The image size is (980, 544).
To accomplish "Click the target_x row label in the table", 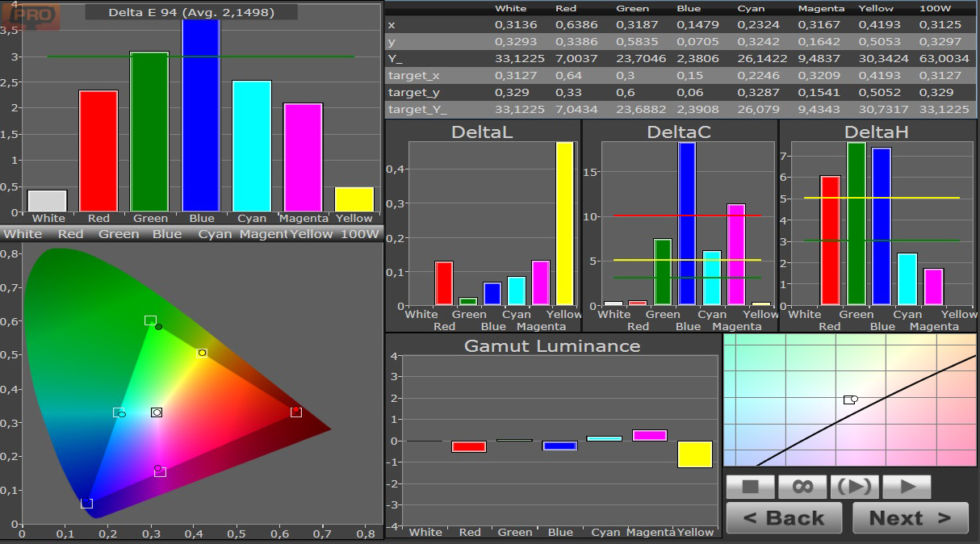I will coord(414,75).
